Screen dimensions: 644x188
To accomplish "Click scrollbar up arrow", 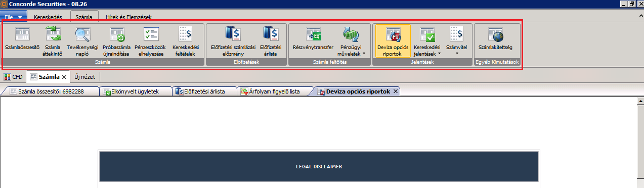I will (640, 101).
